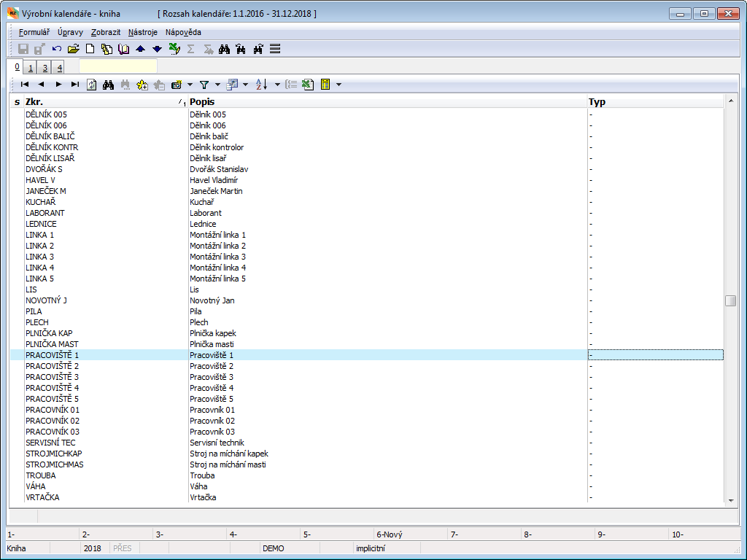Click the refresh page icon in grid toolbar
The image size is (747, 560).
coord(91,85)
